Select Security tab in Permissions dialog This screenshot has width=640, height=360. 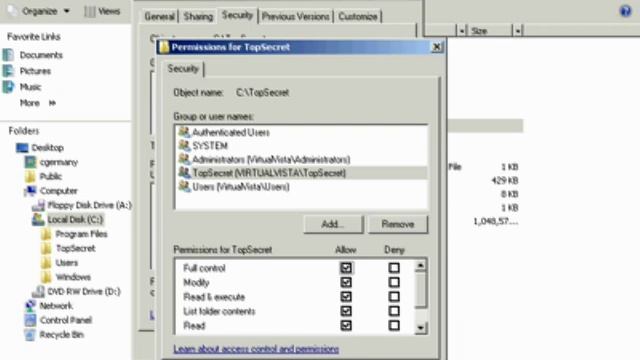tap(183, 69)
